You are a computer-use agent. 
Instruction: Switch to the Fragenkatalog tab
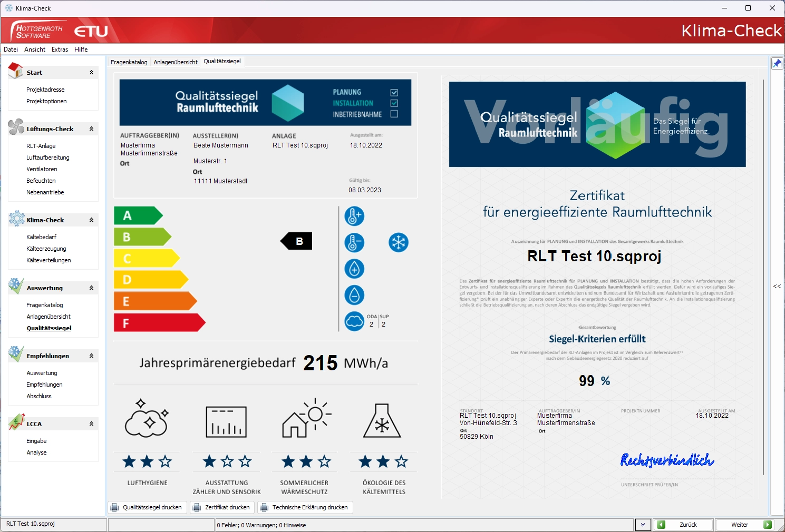(x=129, y=62)
